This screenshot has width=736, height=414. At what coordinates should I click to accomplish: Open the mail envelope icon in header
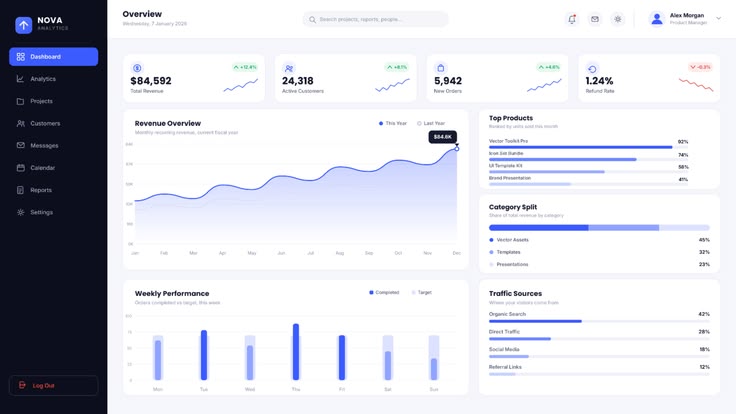click(x=595, y=19)
